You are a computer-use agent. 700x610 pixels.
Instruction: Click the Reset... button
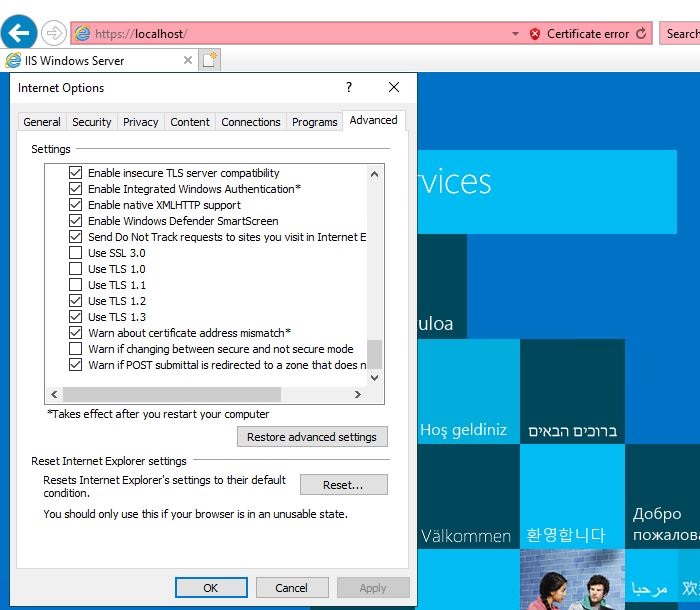pyautogui.click(x=343, y=485)
